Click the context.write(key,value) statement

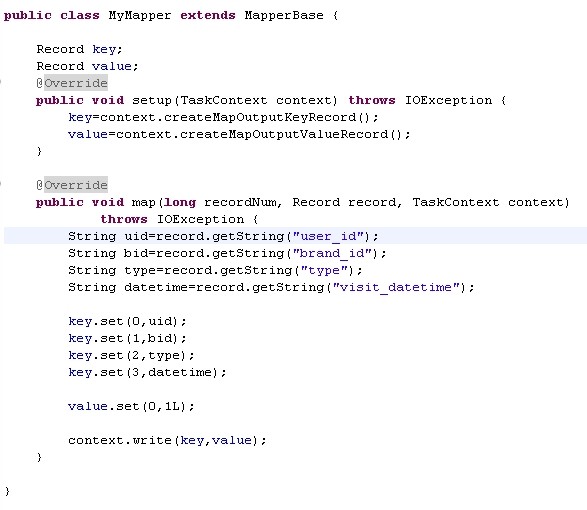point(167,440)
